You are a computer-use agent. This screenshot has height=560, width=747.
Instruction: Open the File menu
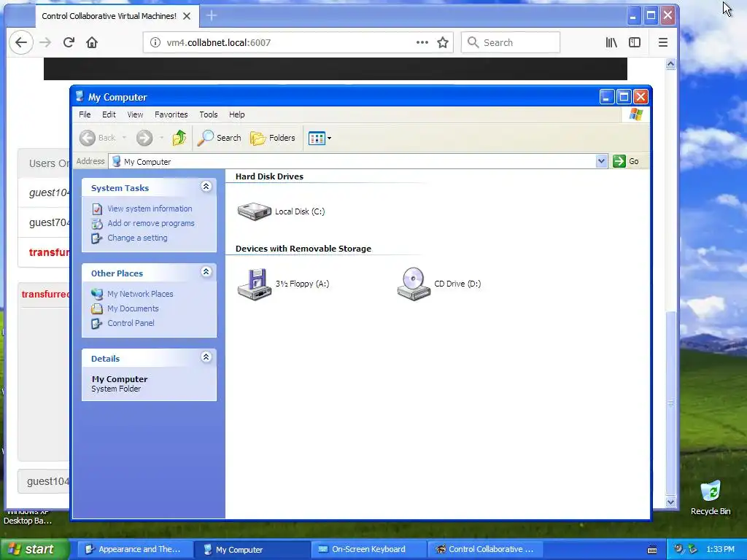tap(85, 114)
